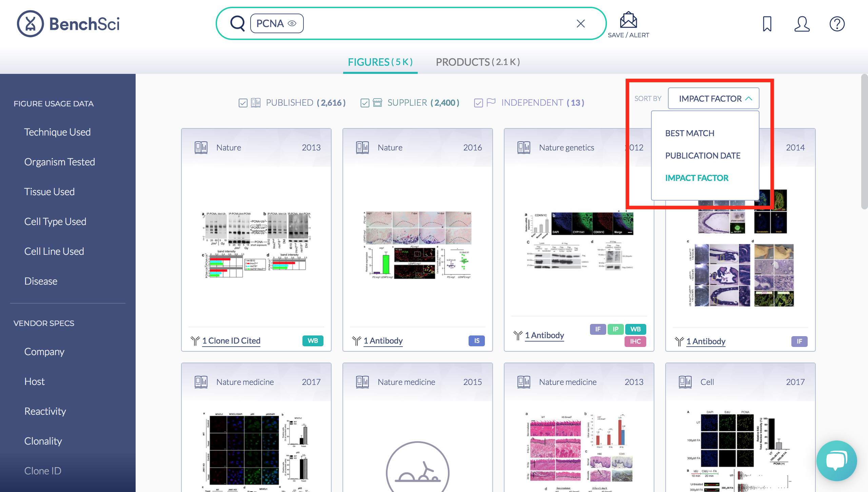Collapse the Impact Factor sort dropdown
This screenshot has width=868, height=492.
coord(713,99)
